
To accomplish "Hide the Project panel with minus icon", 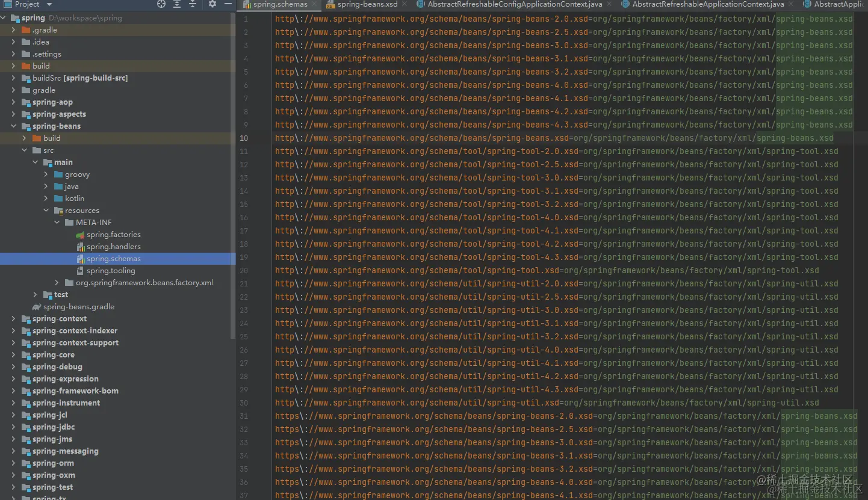I will (x=227, y=4).
